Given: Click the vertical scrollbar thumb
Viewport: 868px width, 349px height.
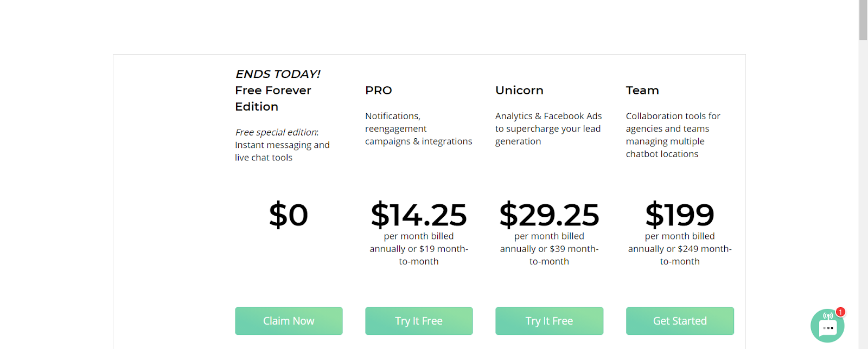Looking at the screenshot, I should pos(863,20).
